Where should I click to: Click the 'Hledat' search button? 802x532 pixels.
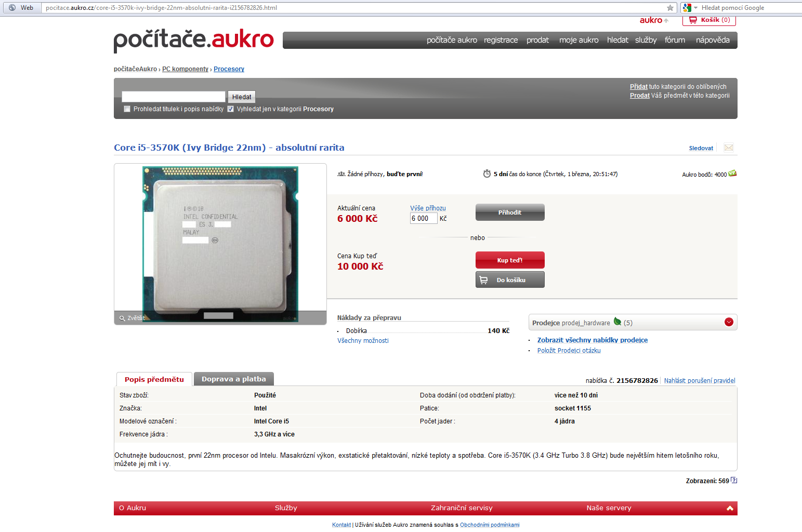click(242, 97)
